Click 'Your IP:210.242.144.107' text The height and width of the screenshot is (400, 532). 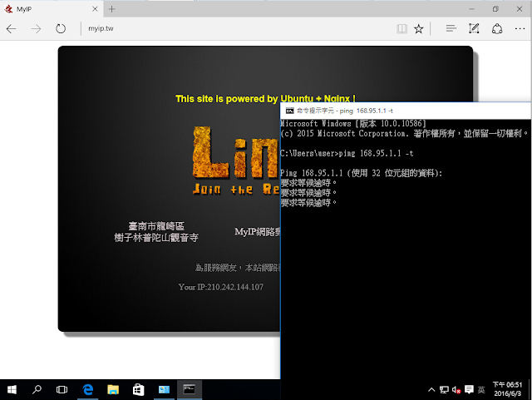tap(221, 287)
